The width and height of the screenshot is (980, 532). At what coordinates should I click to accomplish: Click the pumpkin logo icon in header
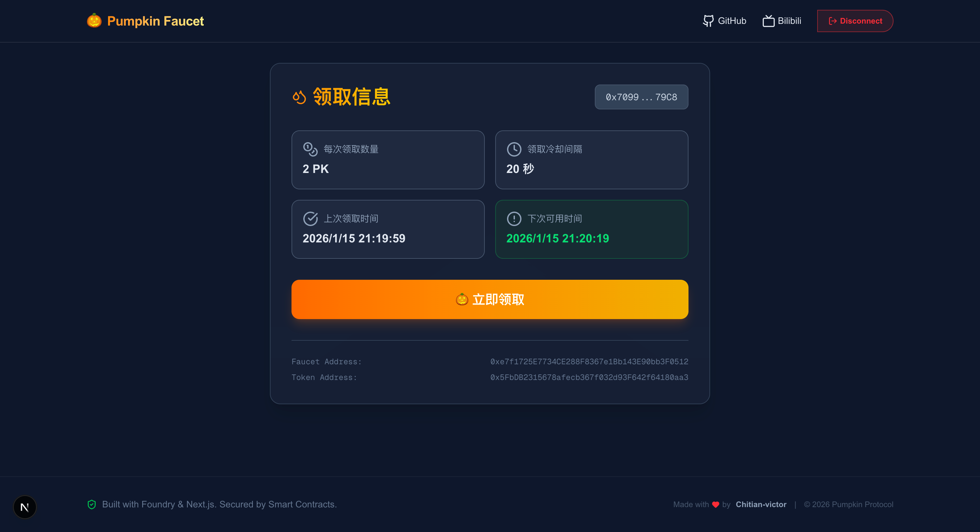94,21
